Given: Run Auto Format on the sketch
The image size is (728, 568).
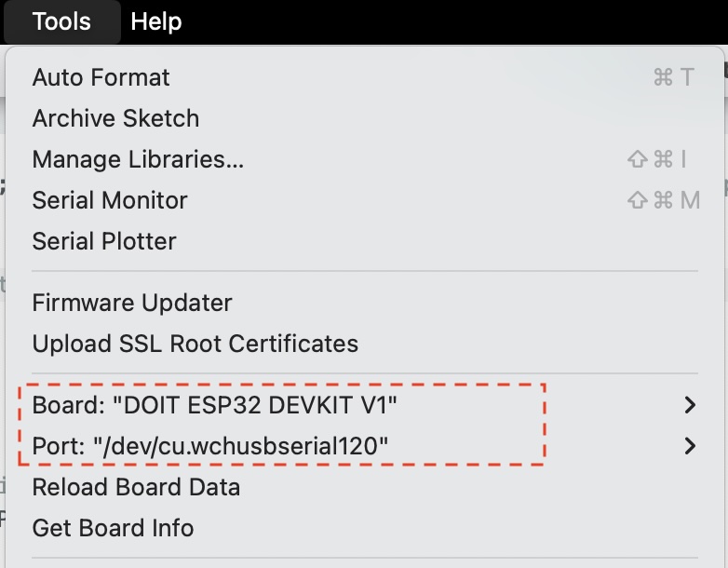Looking at the screenshot, I should point(101,77).
